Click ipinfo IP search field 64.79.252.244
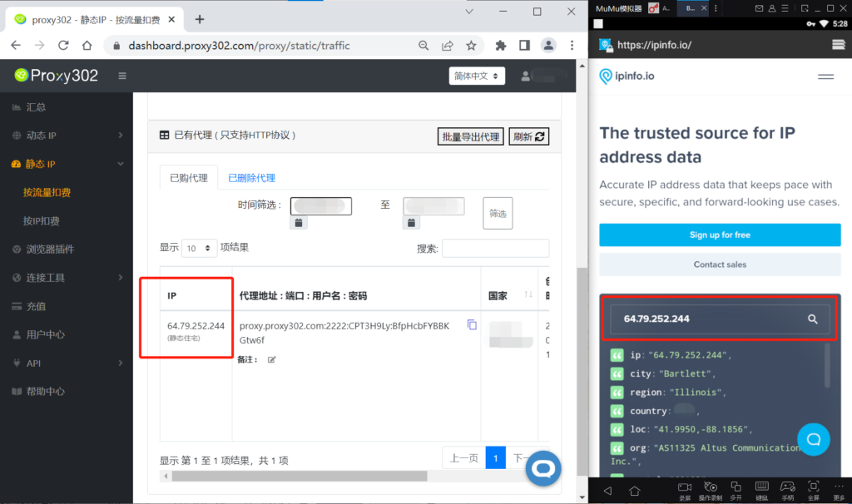 click(720, 319)
